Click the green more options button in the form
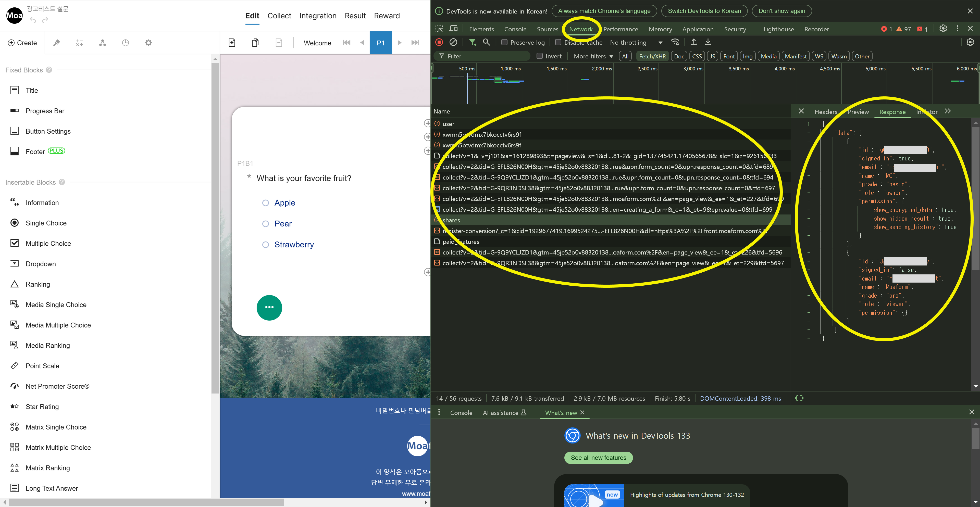Screen dimensions: 980x507 269,307
